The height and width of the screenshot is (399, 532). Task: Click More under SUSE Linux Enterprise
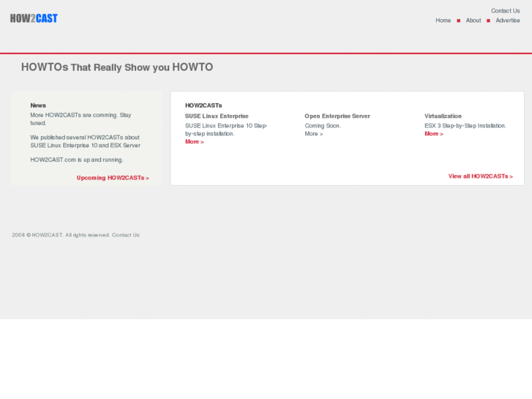(195, 142)
